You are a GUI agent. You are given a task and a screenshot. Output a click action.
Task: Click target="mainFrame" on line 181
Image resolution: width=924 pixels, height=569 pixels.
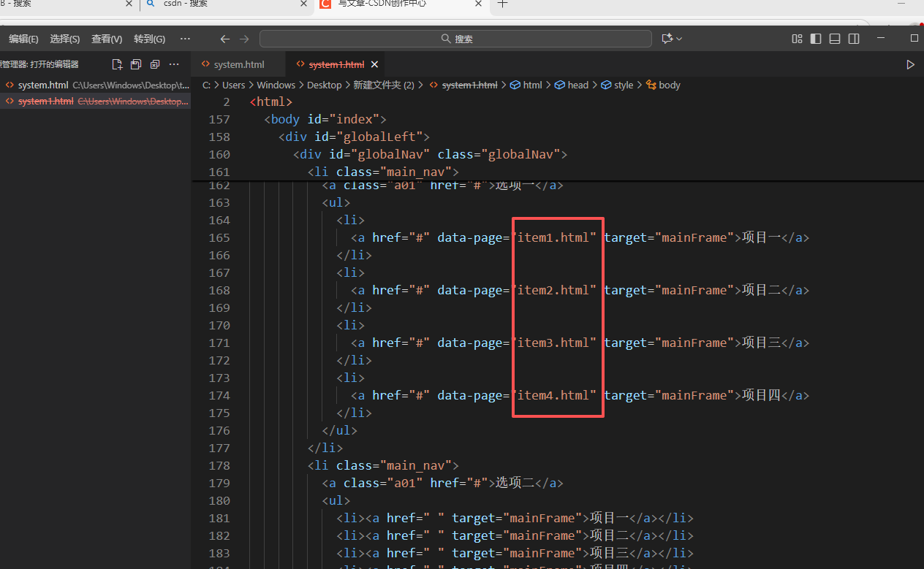pos(517,518)
